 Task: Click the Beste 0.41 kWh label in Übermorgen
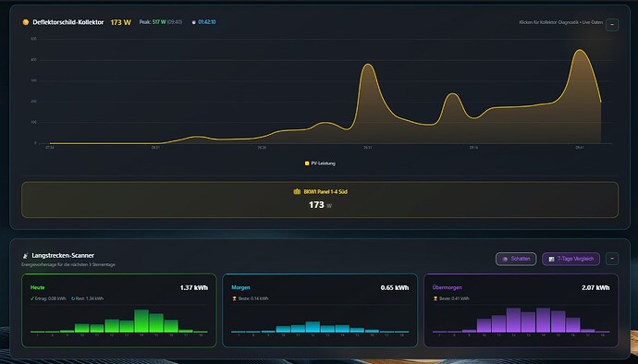click(454, 298)
